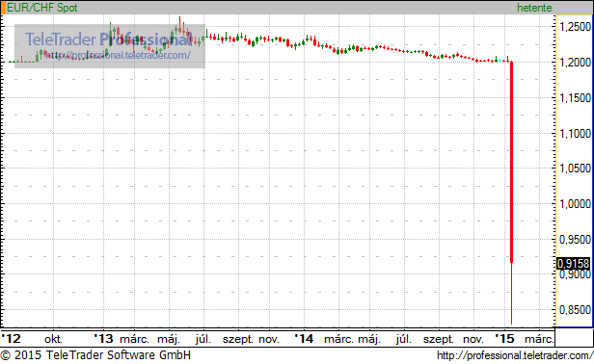Click the 'okt.' time axis label

click(x=53, y=339)
